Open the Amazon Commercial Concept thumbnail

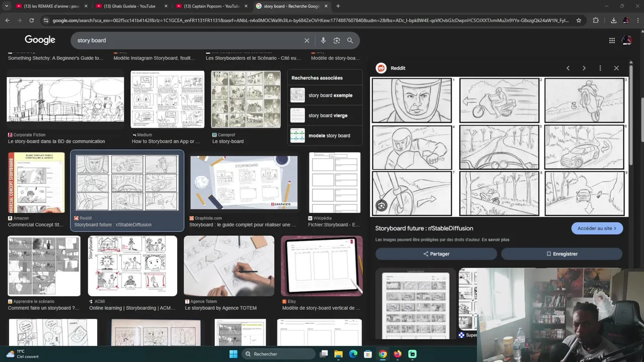(36, 183)
